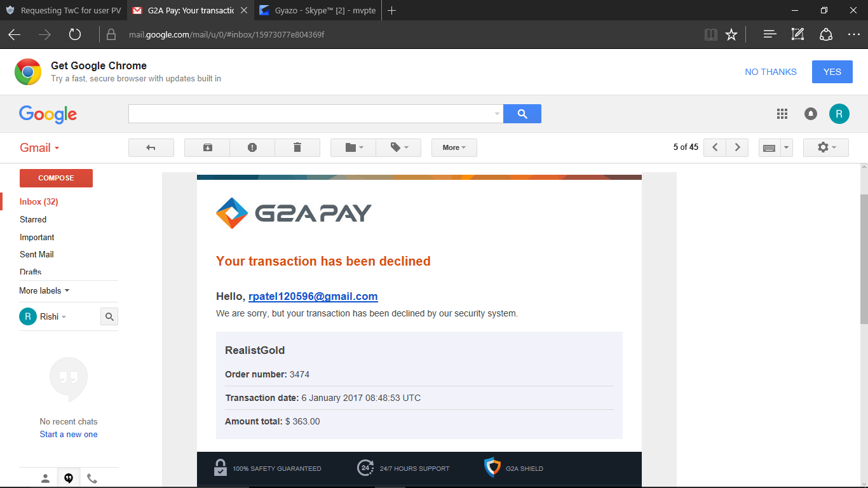This screenshot has width=868, height=488.
Task: Add page to favorites star icon
Action: click(x=731, y=34)
